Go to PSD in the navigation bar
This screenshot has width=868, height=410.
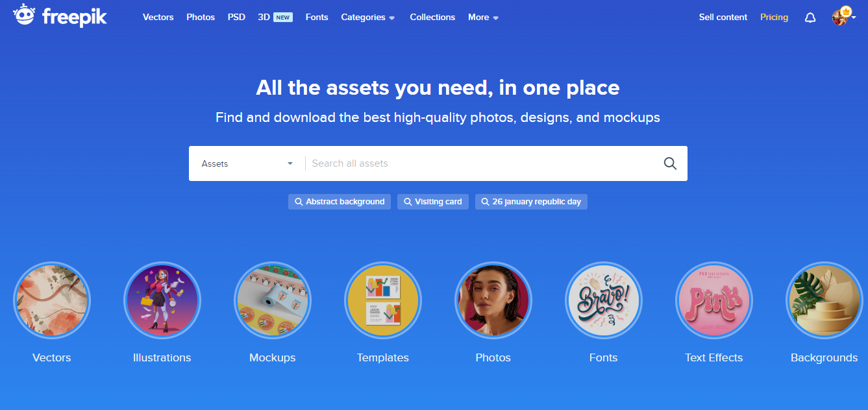236,18
